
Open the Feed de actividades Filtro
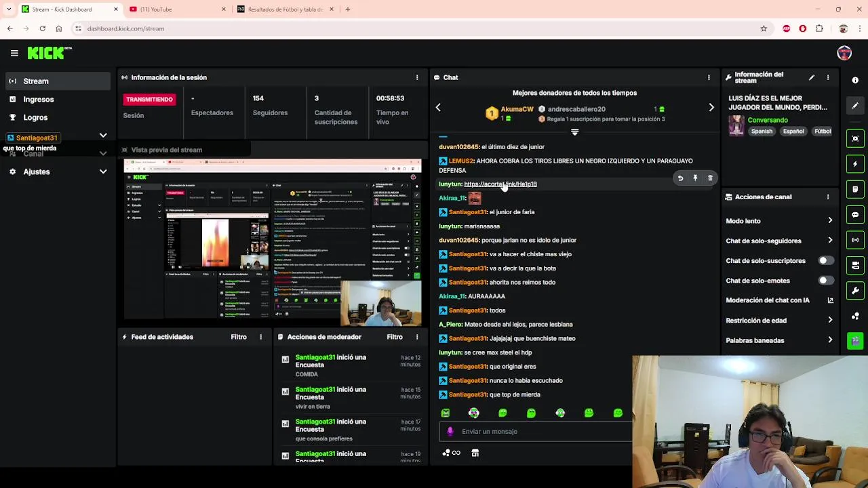point(239,337)
